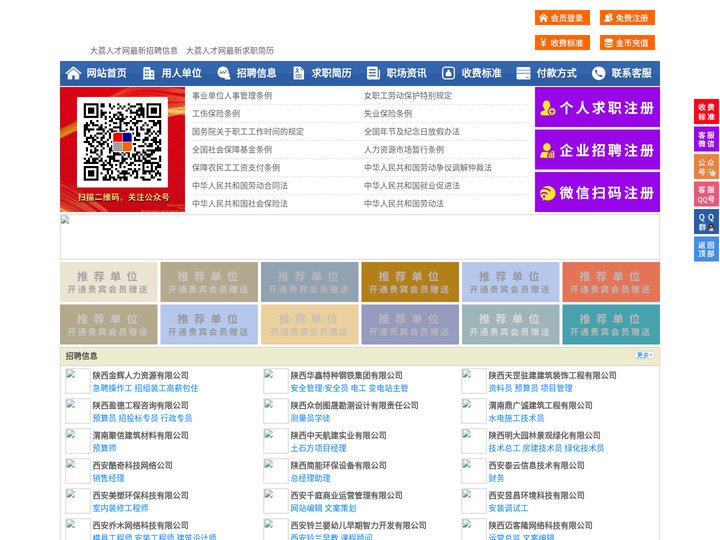Open 中华人民共和国社会保险法 link
The image size is (720, 540).
(x=240, y=203)
